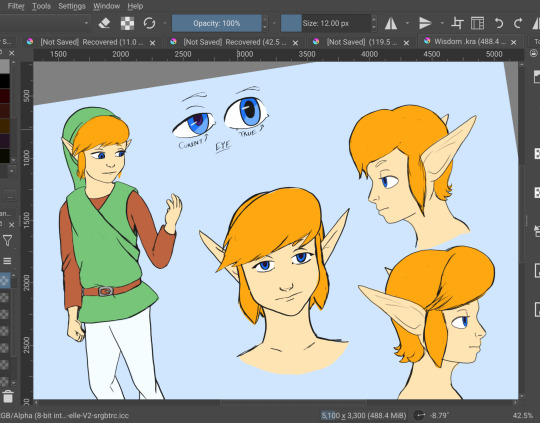Toggle eraser mode icon

coord(104,23)
